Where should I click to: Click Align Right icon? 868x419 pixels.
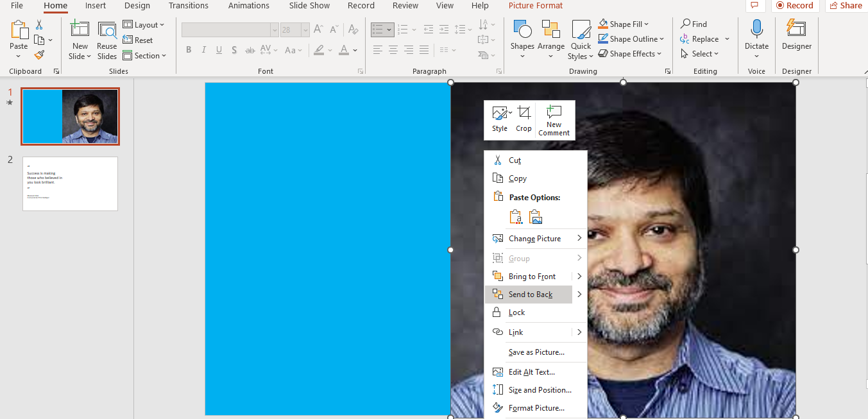409,50
